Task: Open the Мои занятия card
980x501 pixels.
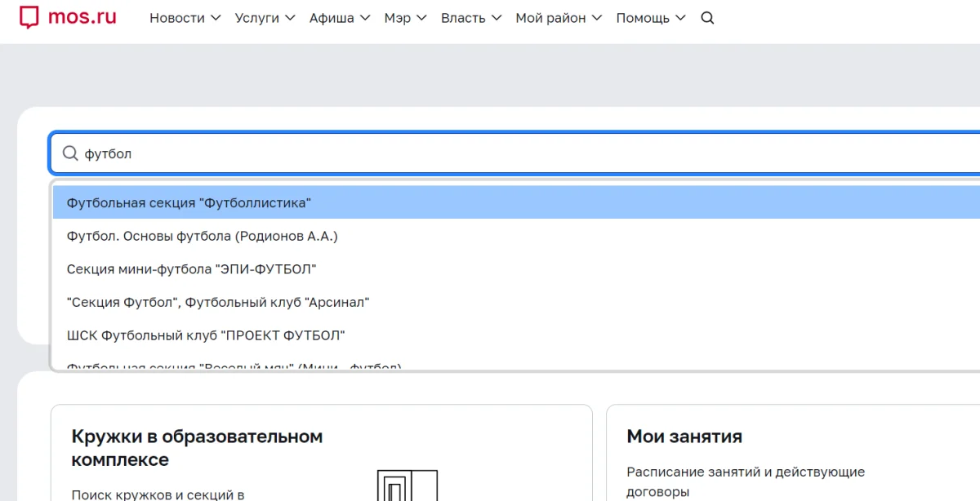Action: 793,453
